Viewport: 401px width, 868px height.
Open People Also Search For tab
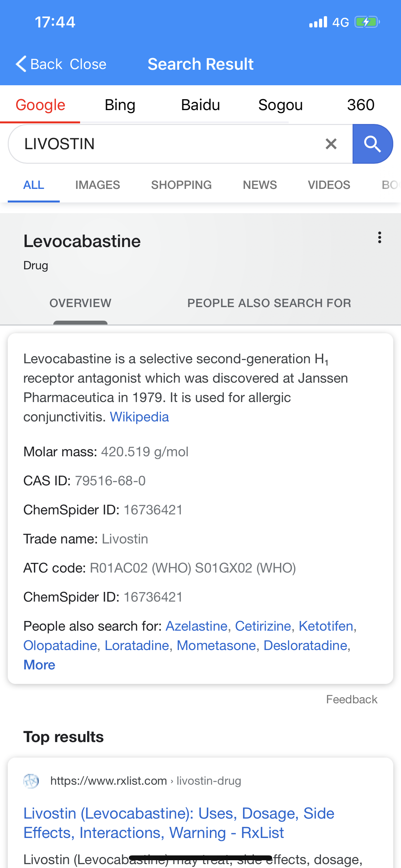(x=269, y=303)
